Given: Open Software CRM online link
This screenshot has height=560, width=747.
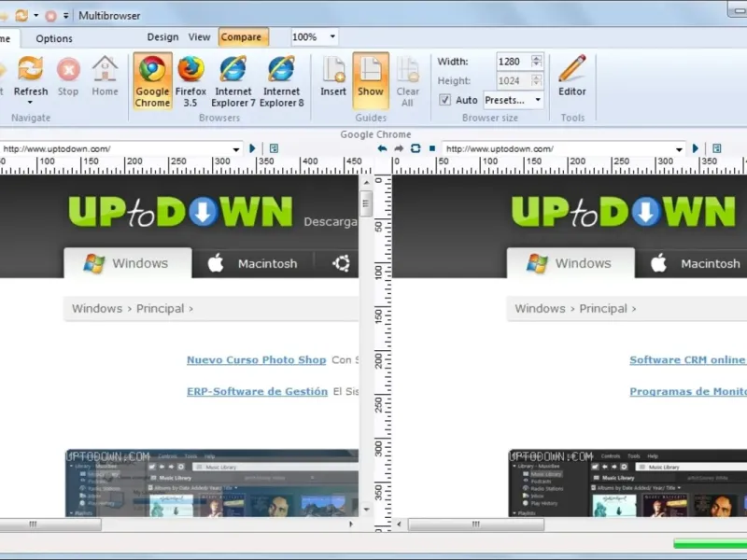Looking at the screenshot, I should (688, 360).
